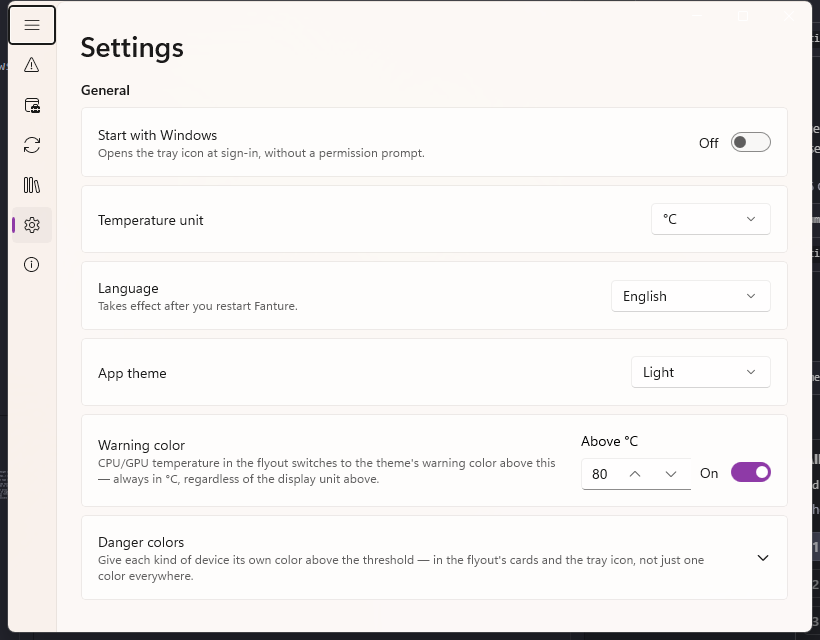Click the 'Takes effect after you restart Fanture.' note
Screen dimensions: 820x640
pos(198,306)
